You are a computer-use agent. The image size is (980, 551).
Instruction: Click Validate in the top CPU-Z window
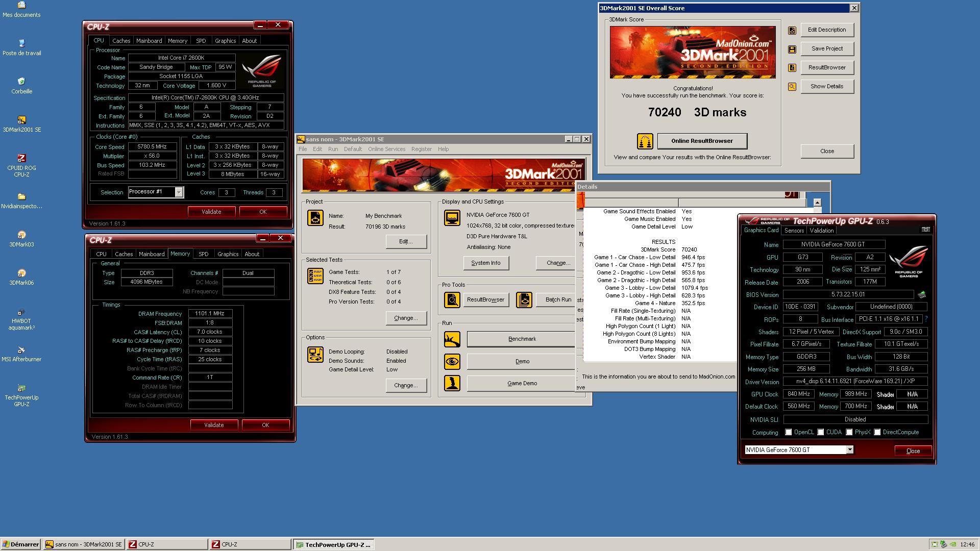[211, 212]
